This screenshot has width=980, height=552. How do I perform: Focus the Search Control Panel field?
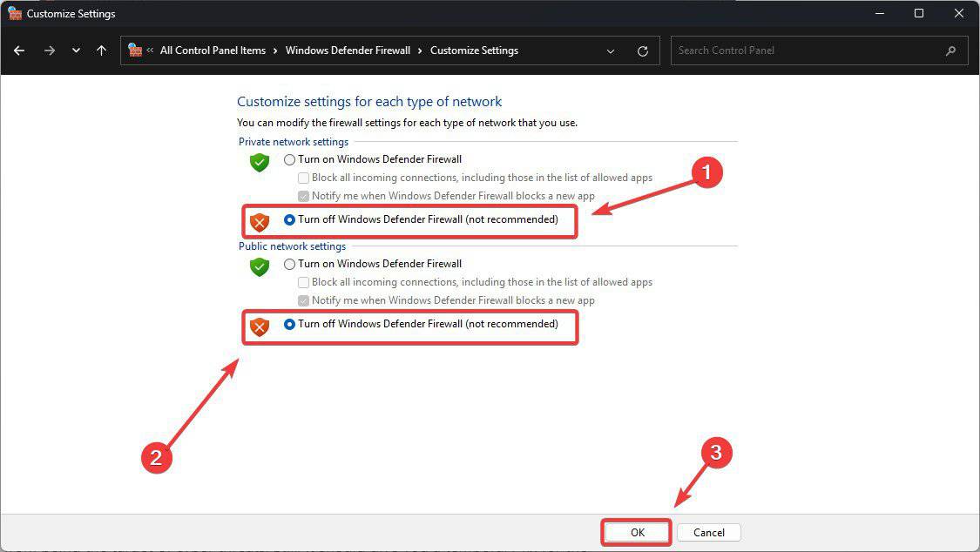(x=819, y=50)
